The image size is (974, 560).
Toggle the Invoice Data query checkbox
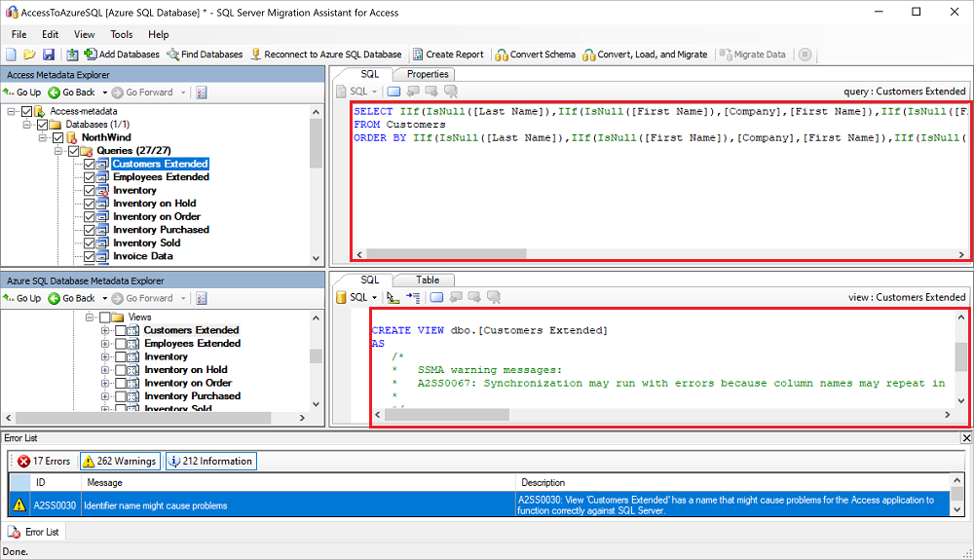(x=90, y=256)
